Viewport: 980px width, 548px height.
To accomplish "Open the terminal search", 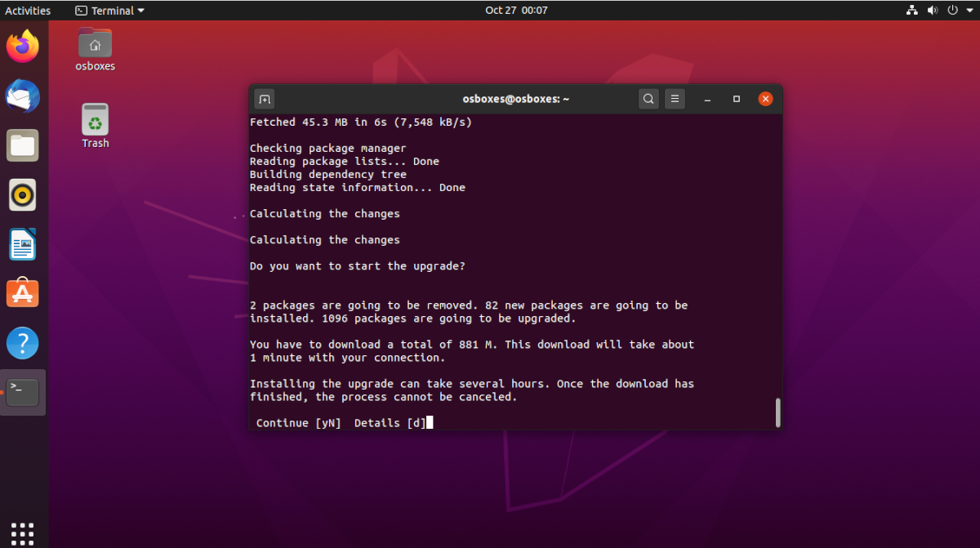I will click(x=648, y=98).
